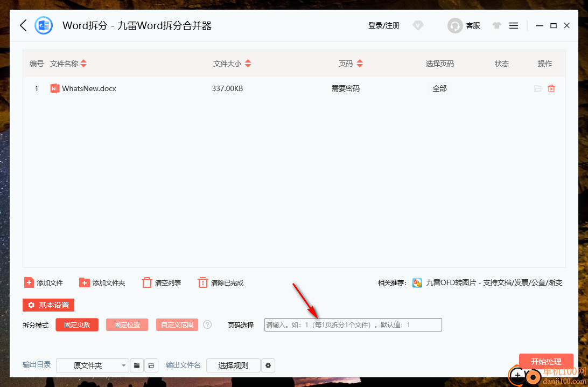Screen dimensions: 588x387
Task: Delete WhatsNew.docx row with trash icon
Action: click(x=551, y=88)
